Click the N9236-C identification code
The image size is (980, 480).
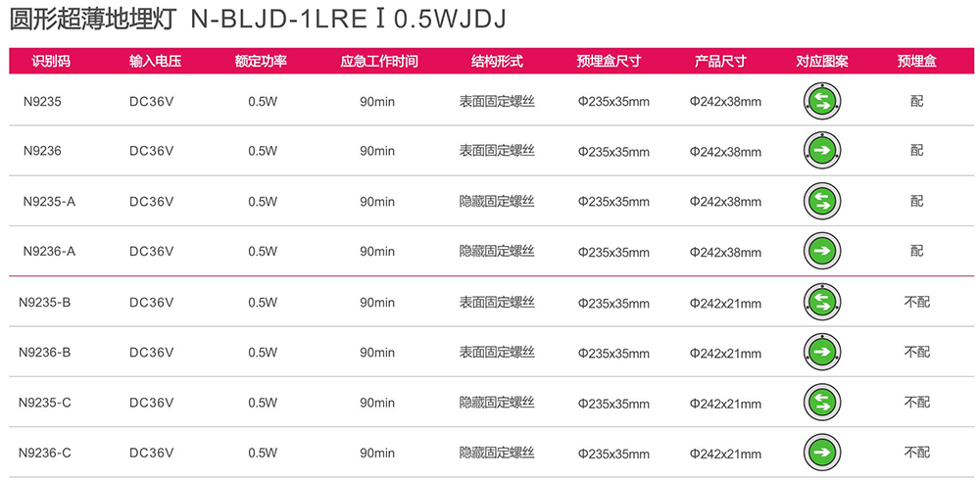pos(45,454)
